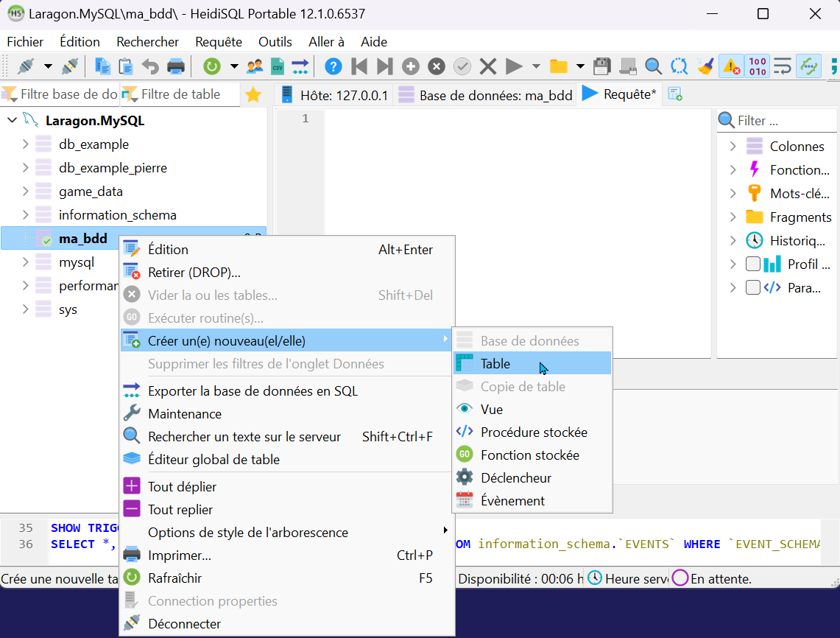The height and width of the screenshot is (638, 840).
Task: Open the Outils menu
Action: [x=275, y=42]
